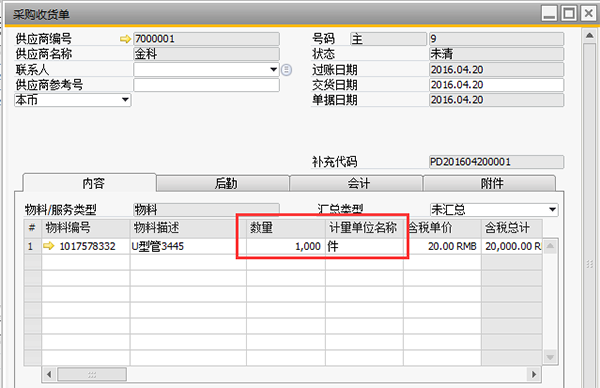Click the 状态 field showing 未清
This screenshot has width=600, height=388.
tap(496, 54)
